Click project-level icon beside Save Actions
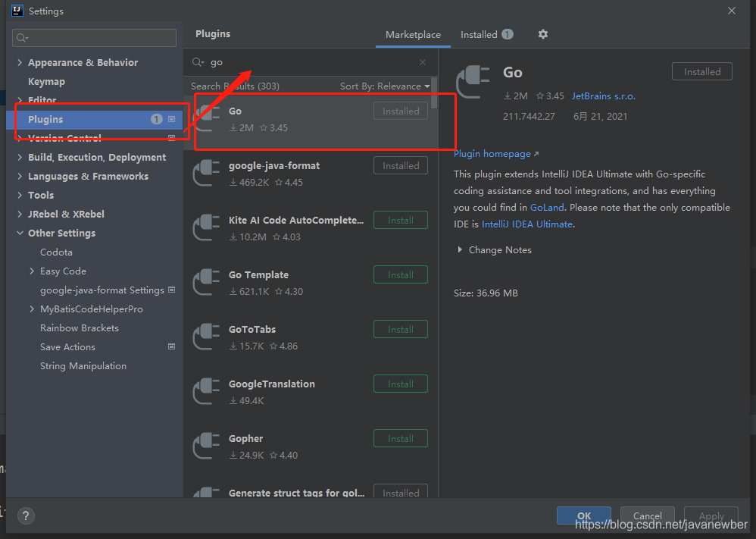 (x=172, y=346)
